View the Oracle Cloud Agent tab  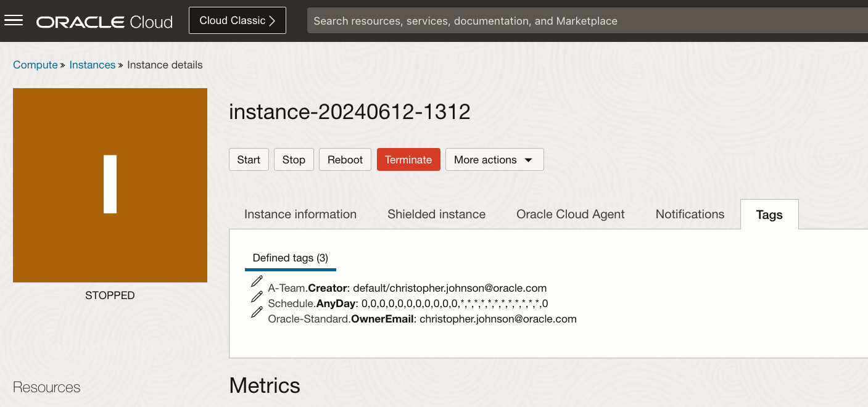tap(570, 214)
